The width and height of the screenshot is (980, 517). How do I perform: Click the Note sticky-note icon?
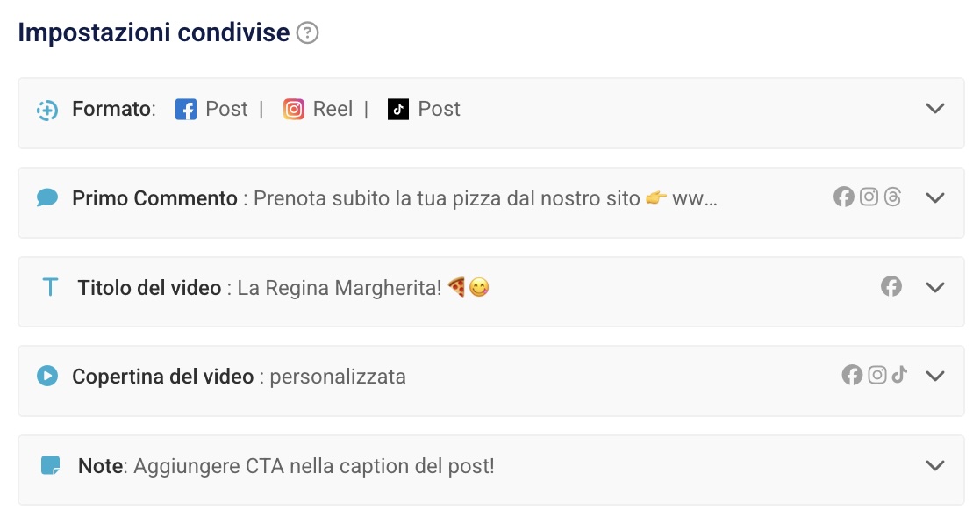click(51, 465)
